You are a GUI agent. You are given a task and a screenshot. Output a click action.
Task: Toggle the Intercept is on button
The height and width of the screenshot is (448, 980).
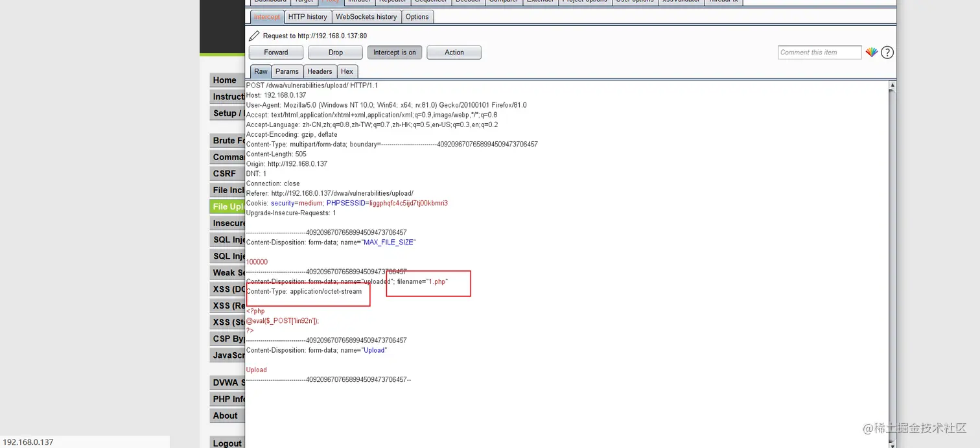tap(395, 53)
